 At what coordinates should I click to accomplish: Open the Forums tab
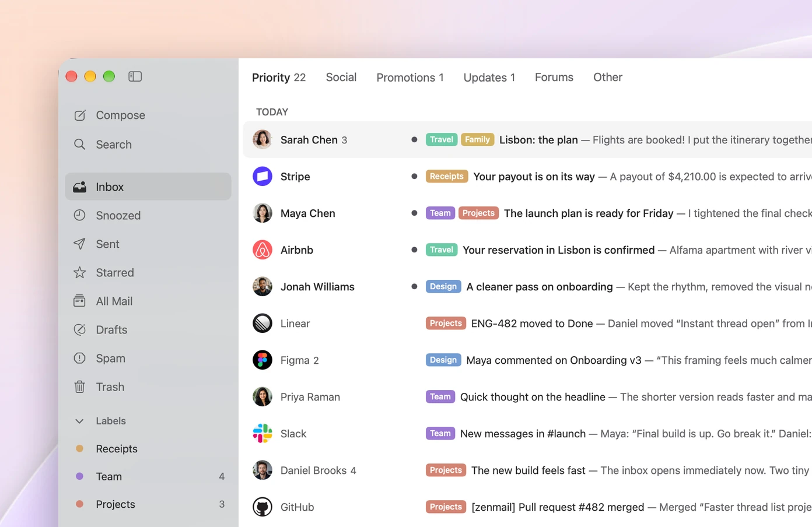554,77
